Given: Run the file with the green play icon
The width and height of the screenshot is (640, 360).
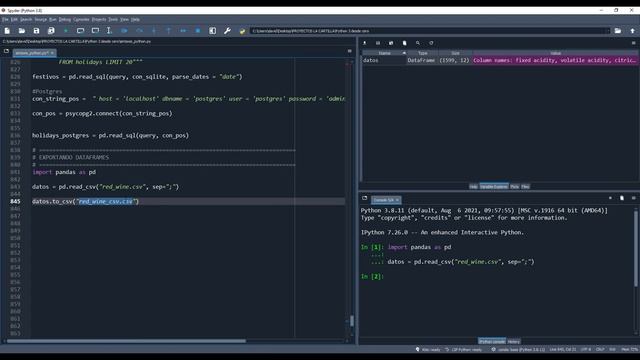Looking at the screenshot, I should click(66, 31).
